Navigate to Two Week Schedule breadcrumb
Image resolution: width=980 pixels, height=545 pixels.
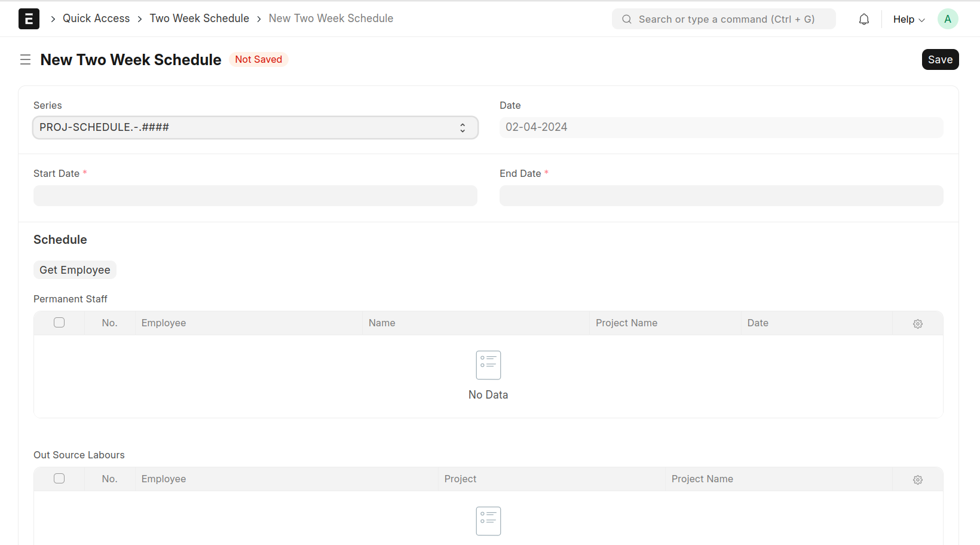click(x=199, y=19)
